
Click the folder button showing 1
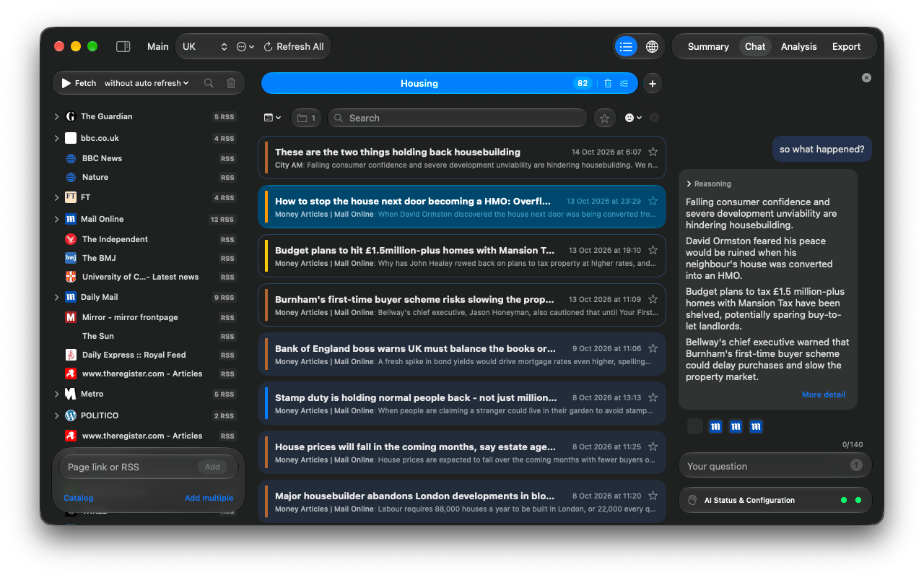(306, 118)
